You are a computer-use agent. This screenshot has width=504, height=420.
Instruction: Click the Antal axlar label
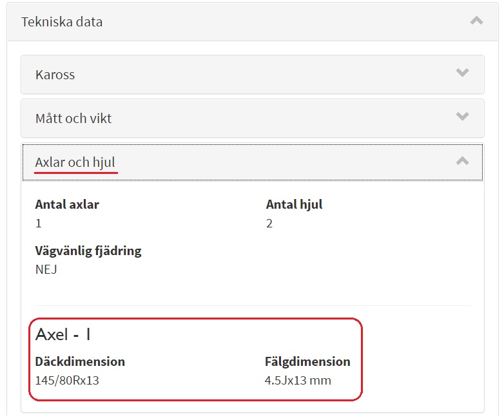(x=67, y=205)
